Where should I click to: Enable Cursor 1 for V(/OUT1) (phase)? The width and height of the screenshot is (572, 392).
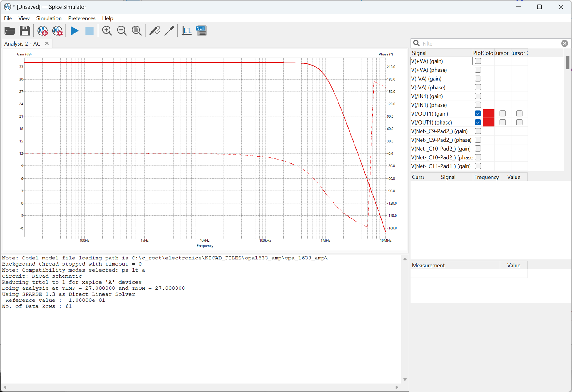coord(503,122)
